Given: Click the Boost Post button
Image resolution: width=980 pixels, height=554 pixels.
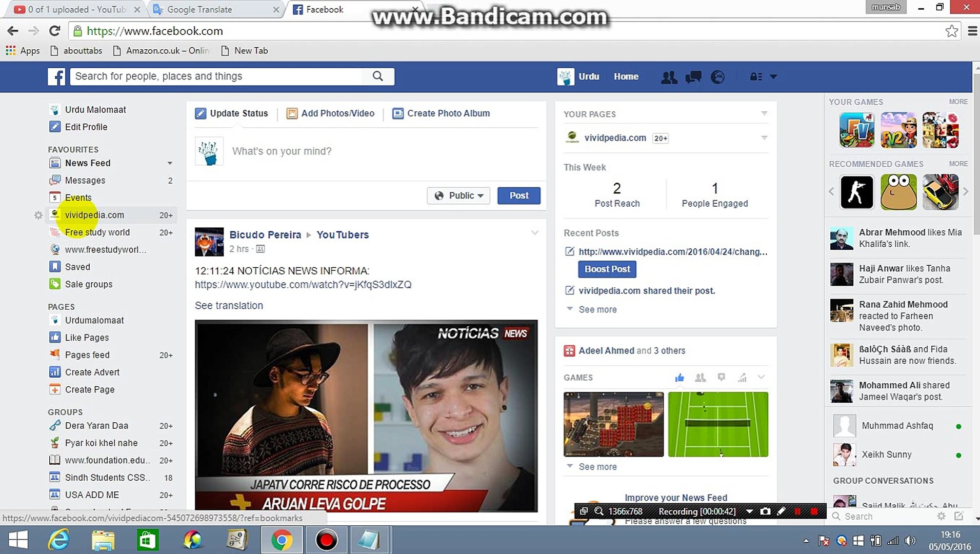Looking at the screenshot, I should (x=607, y=269).
